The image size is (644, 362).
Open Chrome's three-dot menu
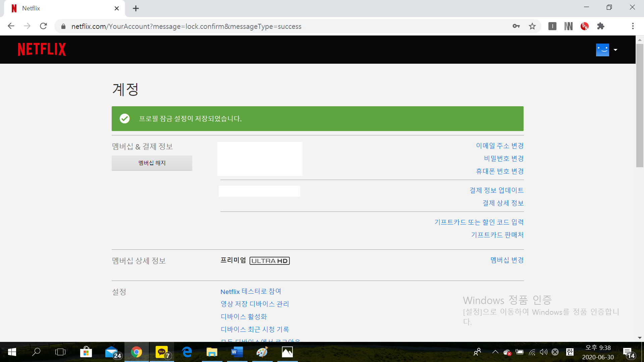coord(633,26)
